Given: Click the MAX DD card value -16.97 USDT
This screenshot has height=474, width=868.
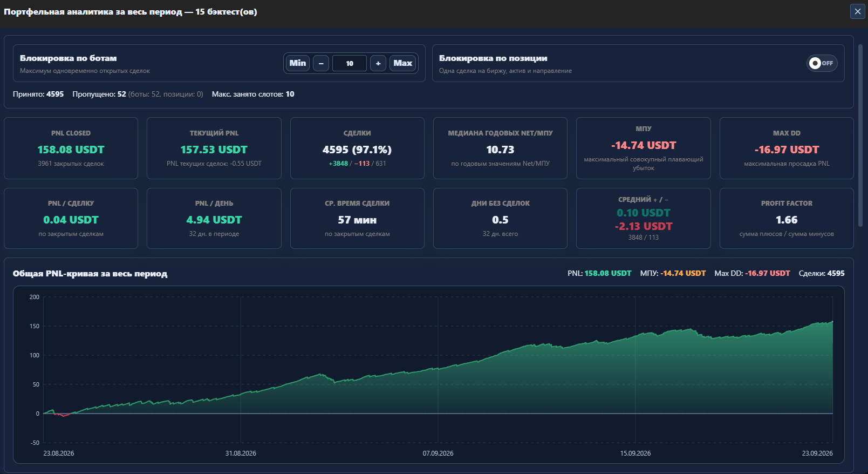Looking at the screenshot, I should point(787,150).
